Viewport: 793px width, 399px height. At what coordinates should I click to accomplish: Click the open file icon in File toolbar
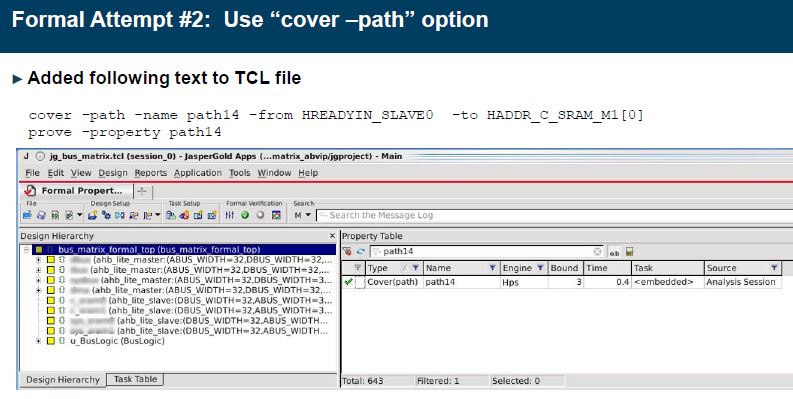(27, 215)
